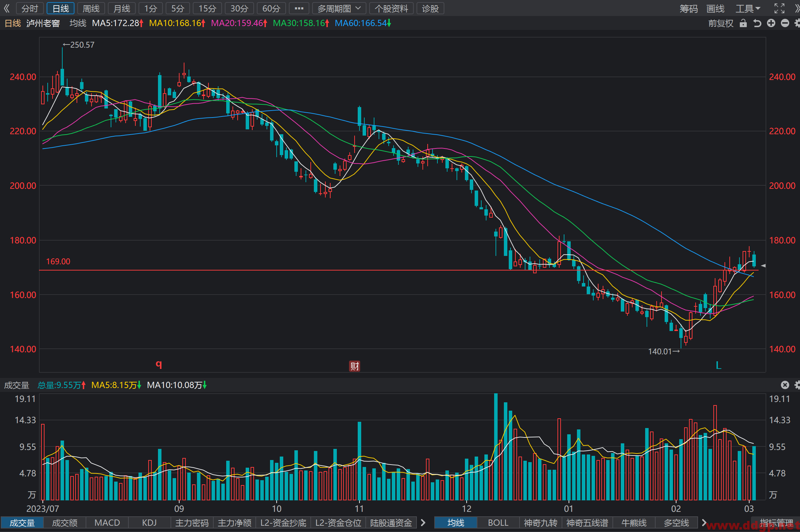Screen dimensions: 800x532
Task: Click the back double-chevron icon top left
Action: (7, 8)
